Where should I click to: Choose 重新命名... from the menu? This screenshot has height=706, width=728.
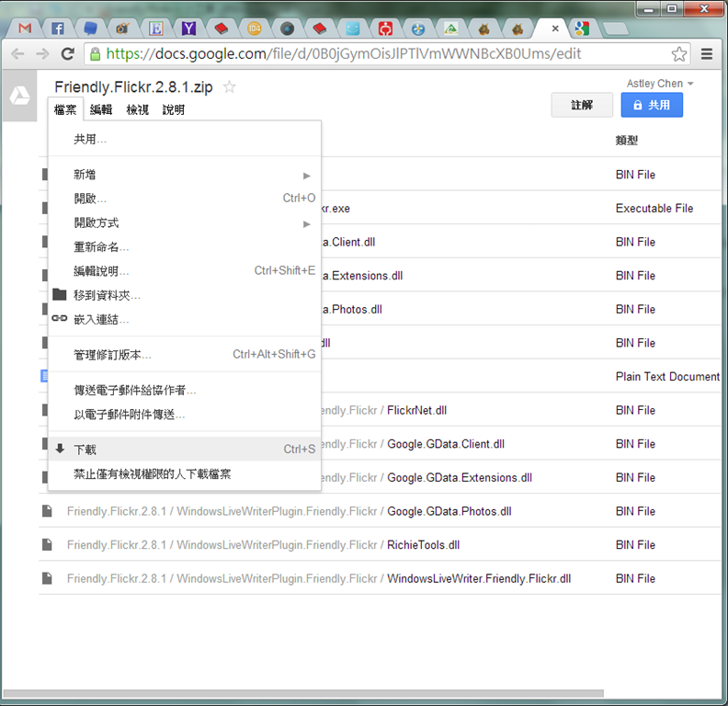(185, 247)
